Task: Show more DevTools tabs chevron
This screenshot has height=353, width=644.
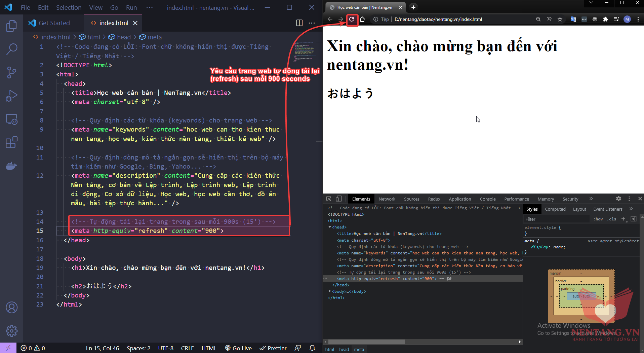Action: pos(591,199)
